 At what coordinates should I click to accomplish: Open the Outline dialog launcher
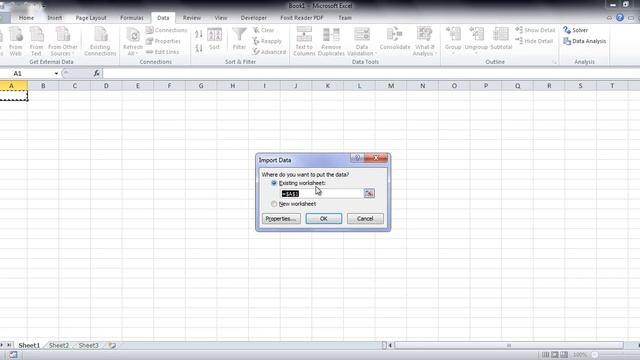pos(554,62)
